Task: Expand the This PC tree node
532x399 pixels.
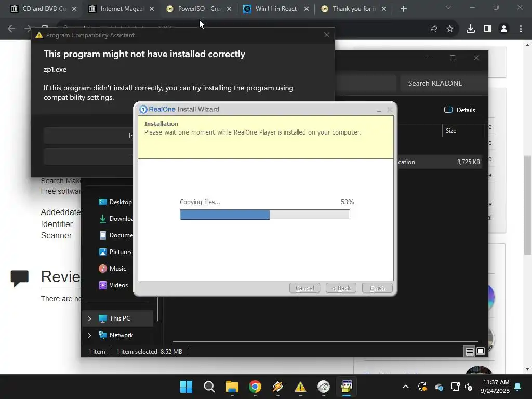Action: 89,318
